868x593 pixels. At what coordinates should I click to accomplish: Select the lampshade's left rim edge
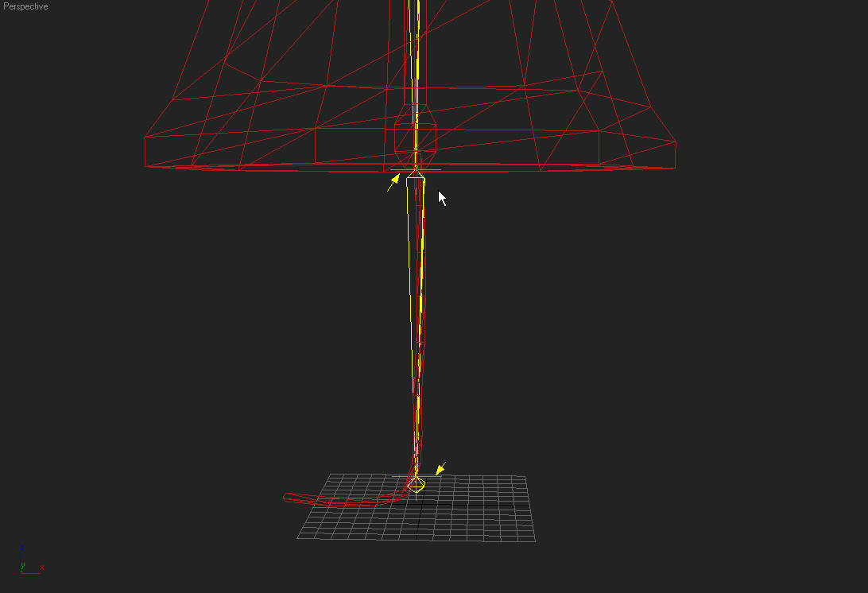coord(145,151)
